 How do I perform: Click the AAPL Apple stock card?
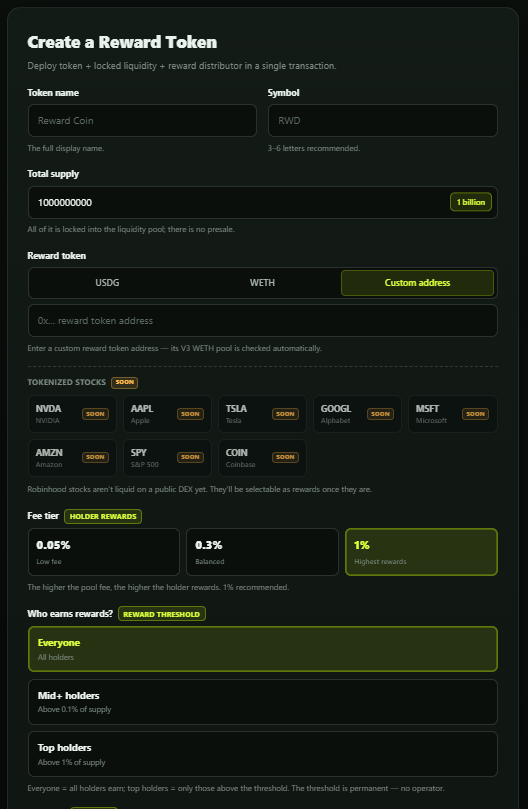(167, 414)
